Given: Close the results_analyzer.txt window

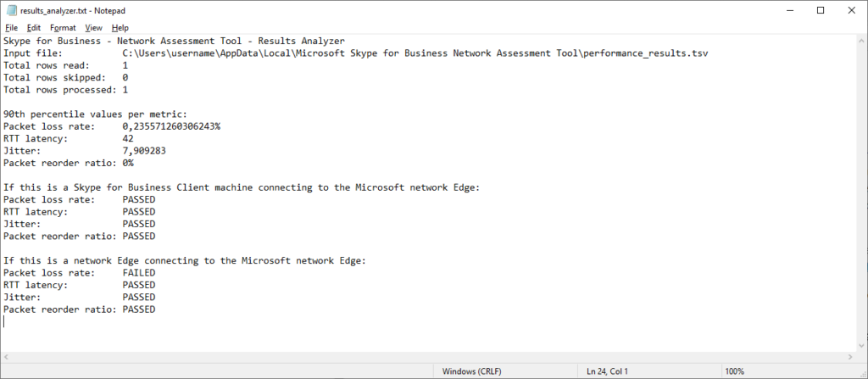Looking at the screenshot, I should click(x=851, y=10).
